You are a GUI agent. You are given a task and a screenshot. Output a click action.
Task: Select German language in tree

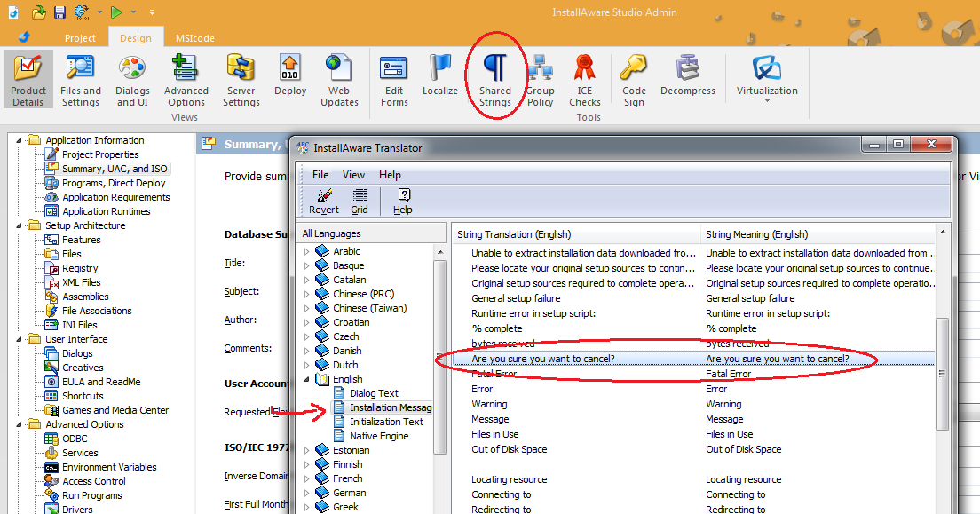point(350,494)
